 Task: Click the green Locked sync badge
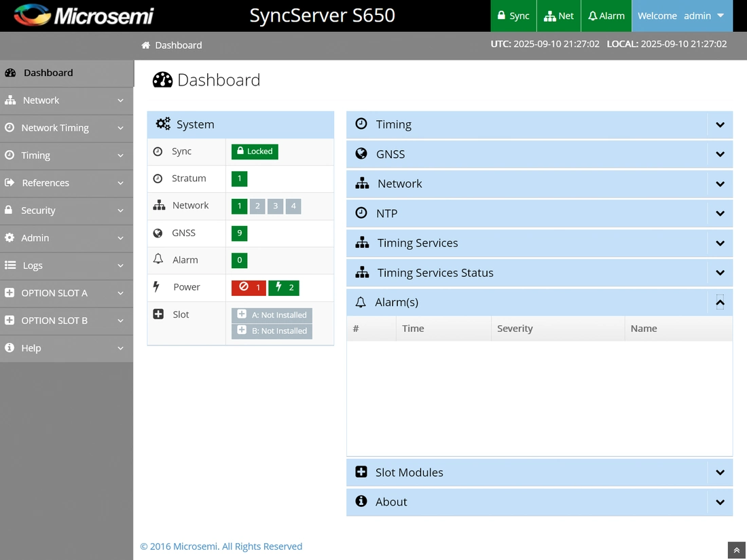tap(255, 151)
